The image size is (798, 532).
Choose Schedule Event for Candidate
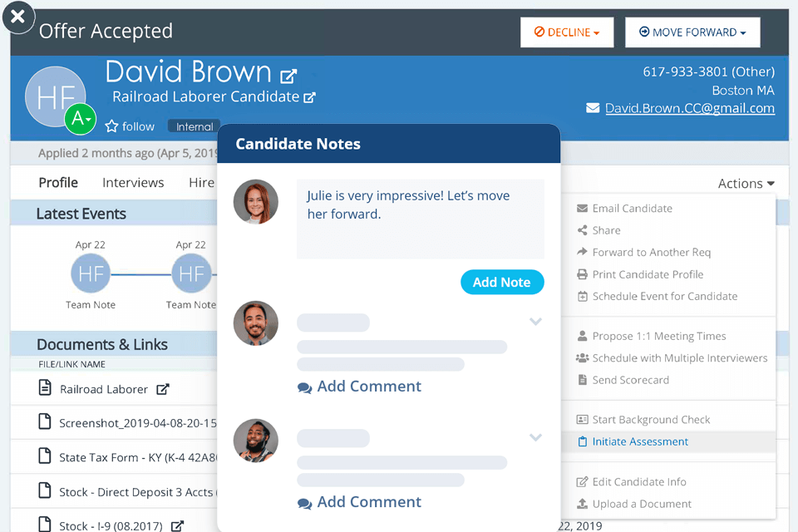(x=665, y=296)
